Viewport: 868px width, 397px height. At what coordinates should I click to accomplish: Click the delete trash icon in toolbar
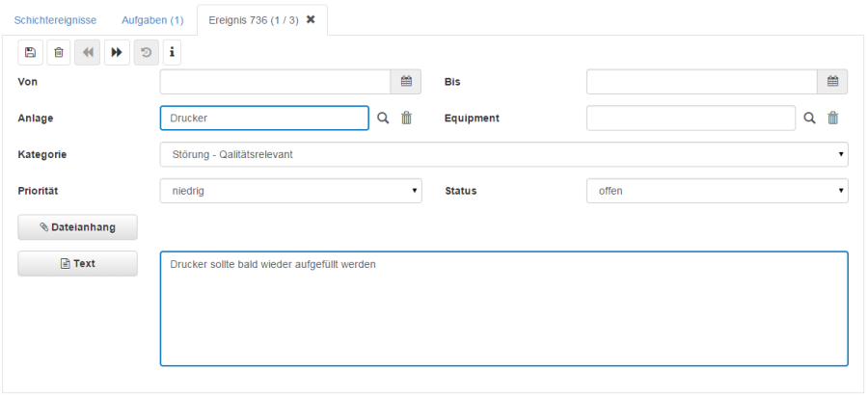pyautogui.click(x=59, y=52)
